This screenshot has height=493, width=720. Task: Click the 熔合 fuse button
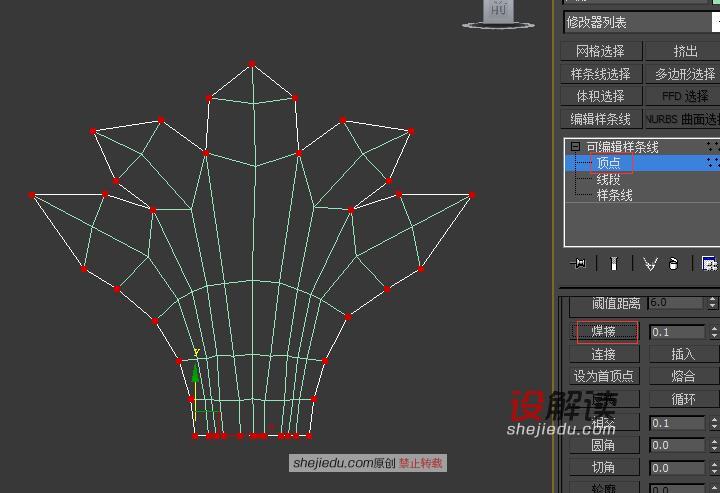pyautogui.click(x=684, y=376)
